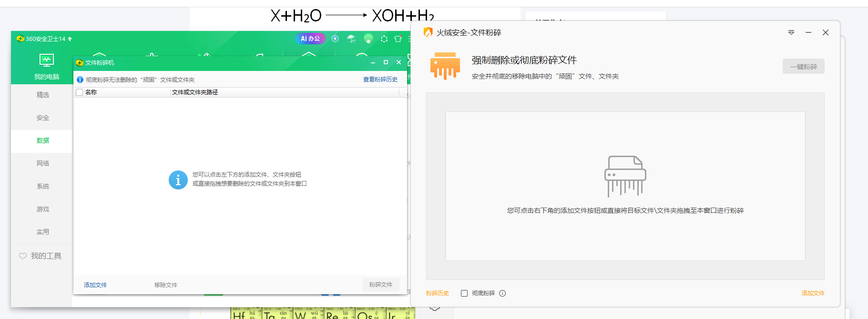Click the 我的电脑 monitor icon
The image size is (868, 319).
[x=46, y=60]
